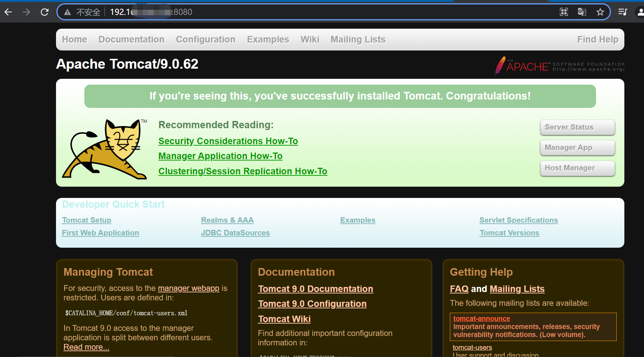Open the translate page icon
644x357 pixels.
pos(582,12)
